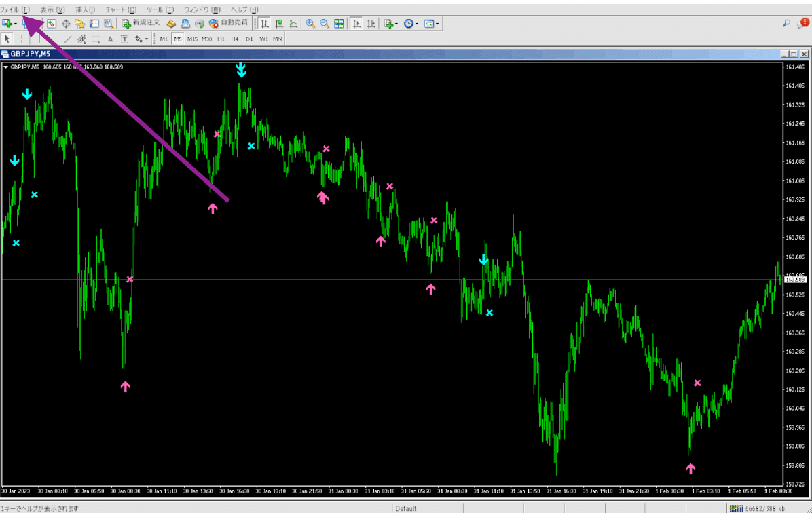
Task: Click the 30 Jan 2023 time axis label
Action: pyautogui.click(x=16, y=491)
